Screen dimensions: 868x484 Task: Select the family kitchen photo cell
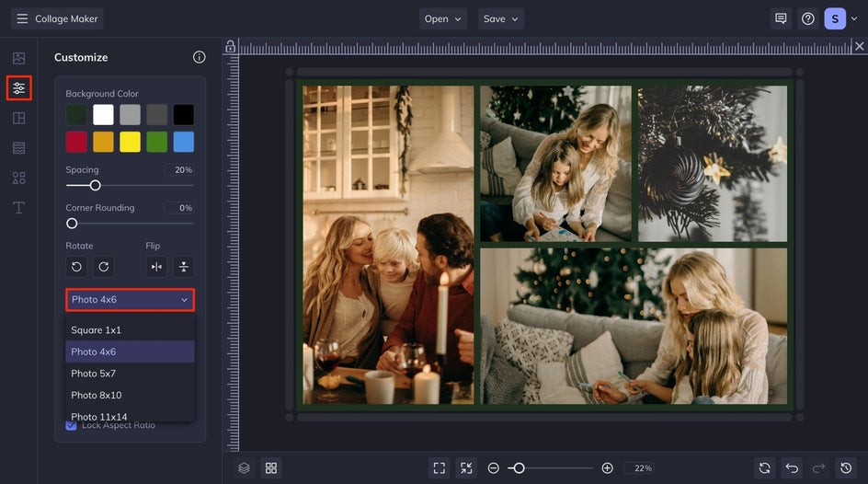tap(388, 245)
